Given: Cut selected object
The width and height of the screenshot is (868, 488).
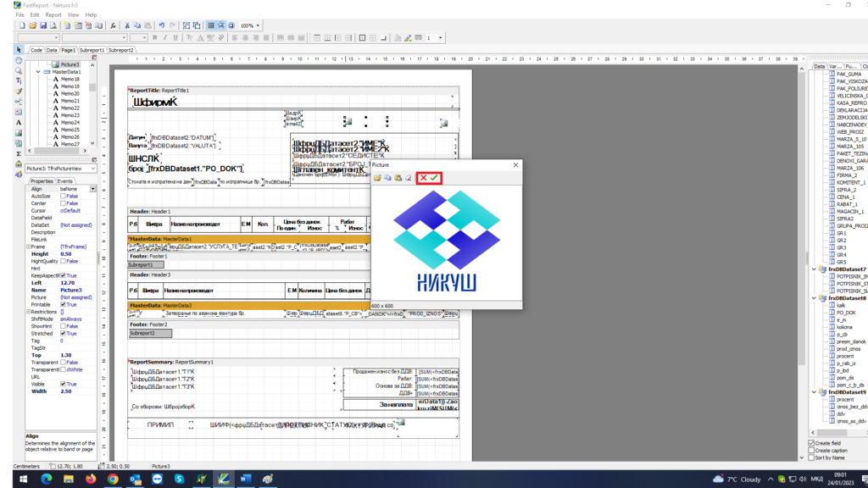Looking at the screenshot, I should tap(127, 25).
